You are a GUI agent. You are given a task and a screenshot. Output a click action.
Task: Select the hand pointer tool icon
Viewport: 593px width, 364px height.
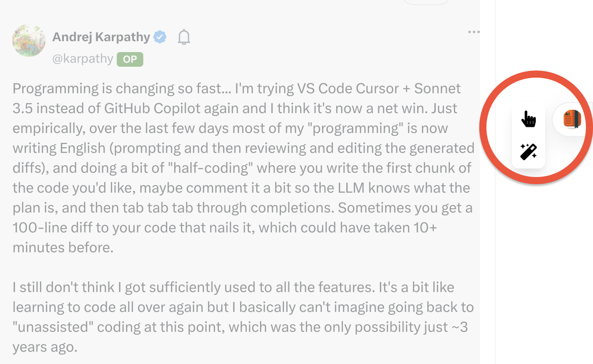[x=529, y=119]
